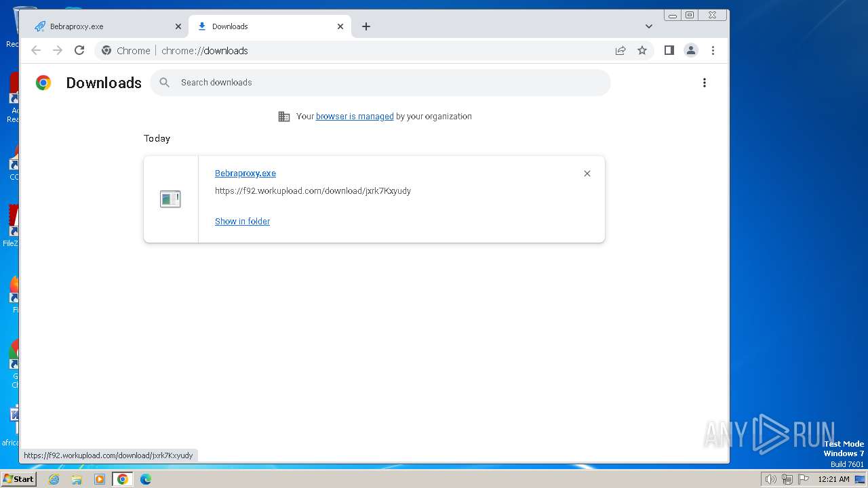Click the managed organization building icon

point(284,117)
